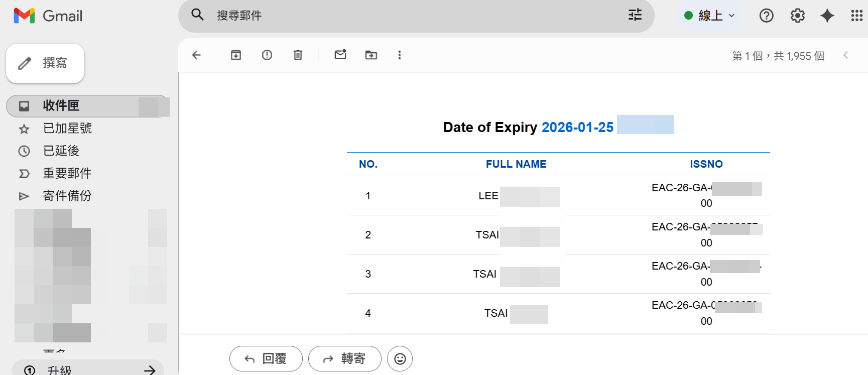
Task: Show search filter options
Action: (x=635, y=15)
